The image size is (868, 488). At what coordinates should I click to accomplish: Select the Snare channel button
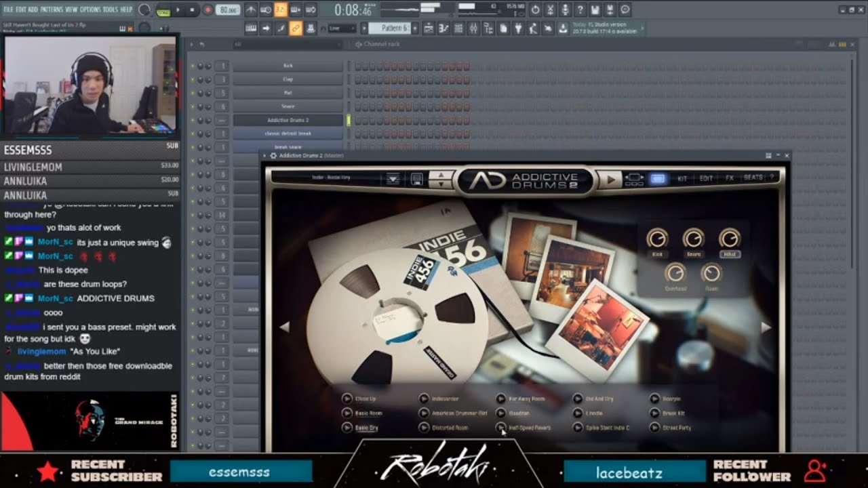coord(288,106)
